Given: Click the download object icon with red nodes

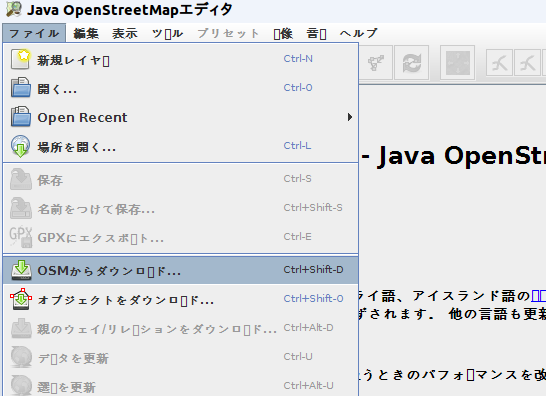Looking at the screenshot, I should (x=21, y=299).
